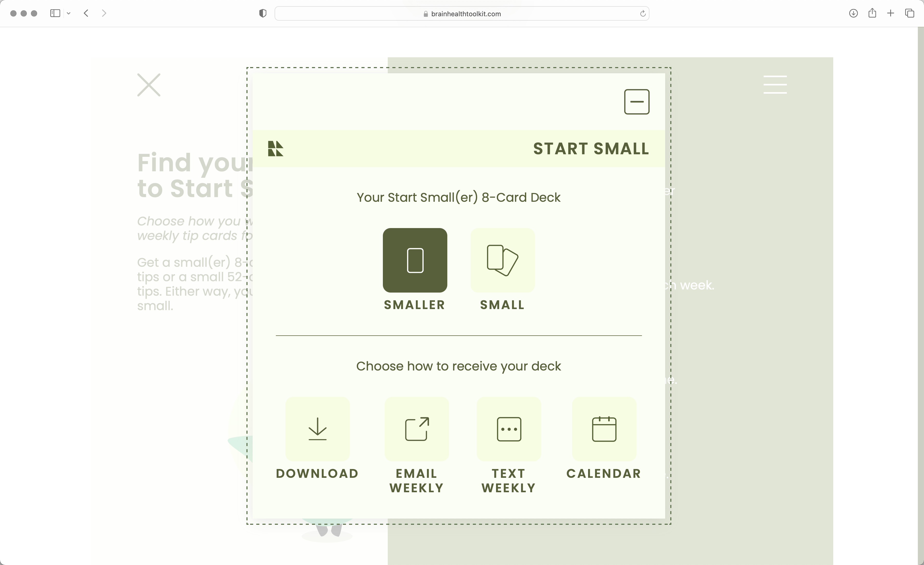Click the TEXT WEEKLY delivery icon
The height and width of the screenshot is (565, 924).
point(508,429)
